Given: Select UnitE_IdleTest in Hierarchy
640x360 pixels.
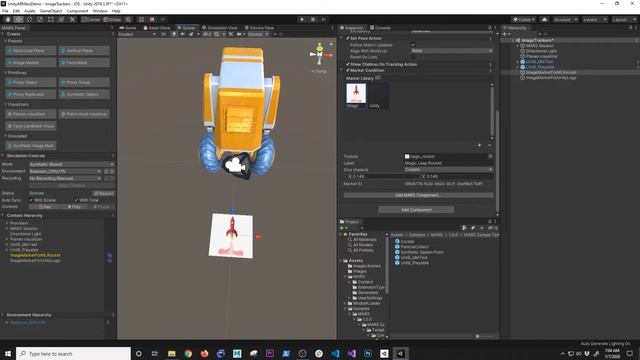Looking at the screenshot, I should coord(540,62).
